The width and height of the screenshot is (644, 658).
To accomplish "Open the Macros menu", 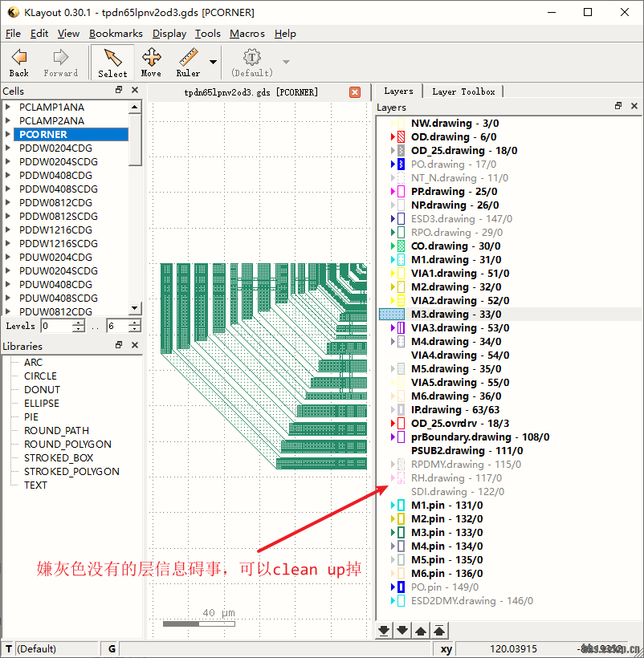I will (x=247, y=34).
